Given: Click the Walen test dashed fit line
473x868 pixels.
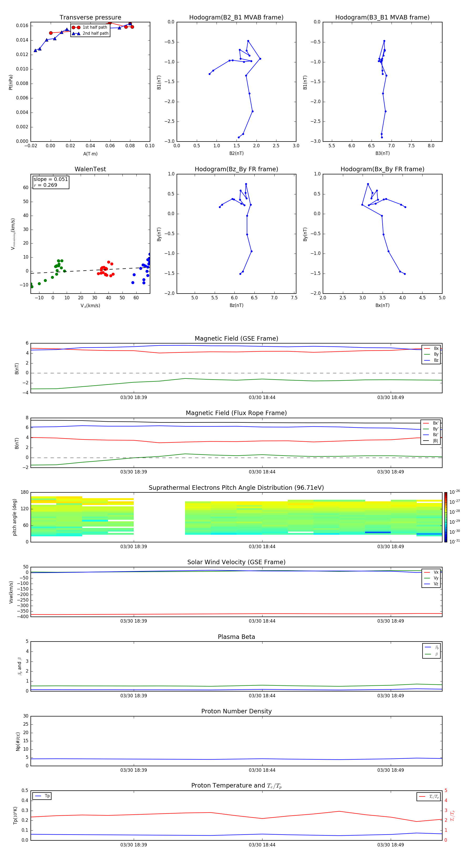Looking at the screenshot, I should click(x=90, y=270).
